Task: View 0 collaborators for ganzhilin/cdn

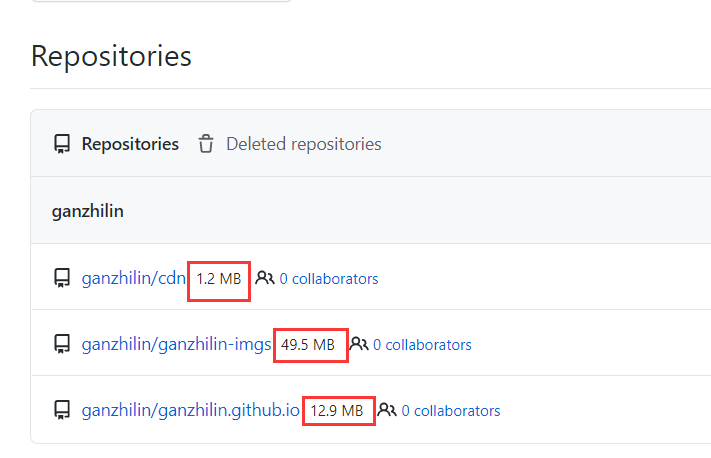Action: coord(329,279)
